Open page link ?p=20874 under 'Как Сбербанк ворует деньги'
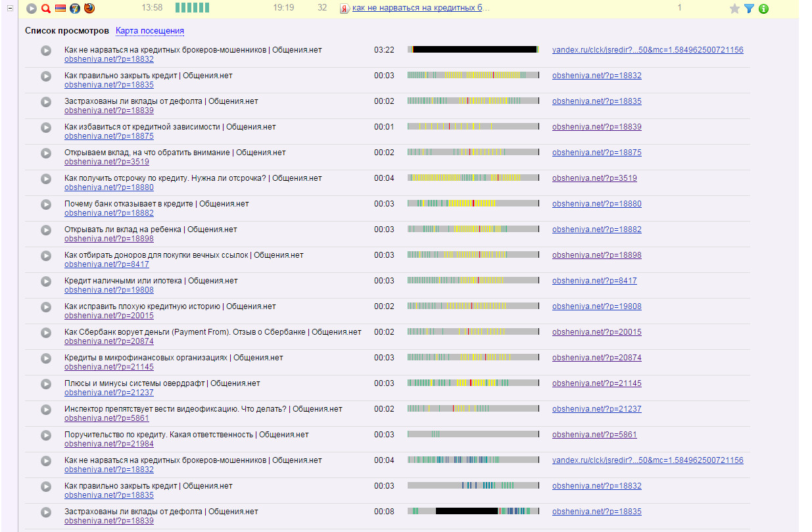The image size is (812, 532). tap(109, 341)
